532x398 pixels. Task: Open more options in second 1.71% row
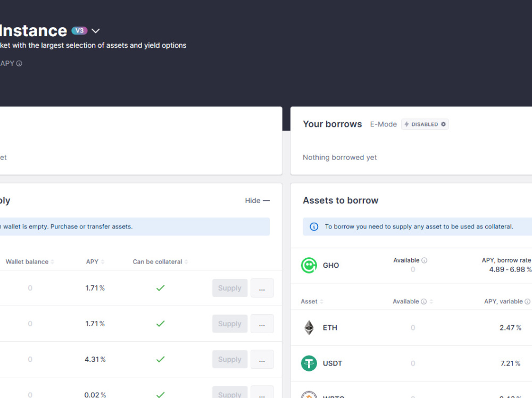click(262, 324)
